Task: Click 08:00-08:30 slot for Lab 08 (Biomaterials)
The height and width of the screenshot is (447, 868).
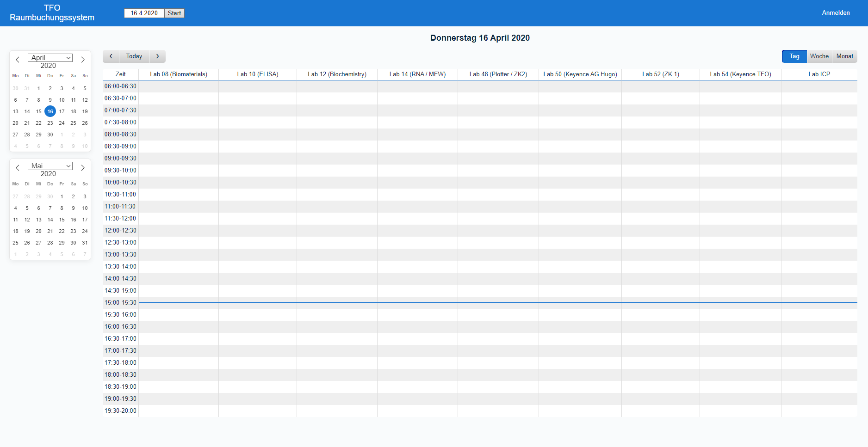Action: click(179, 135)
